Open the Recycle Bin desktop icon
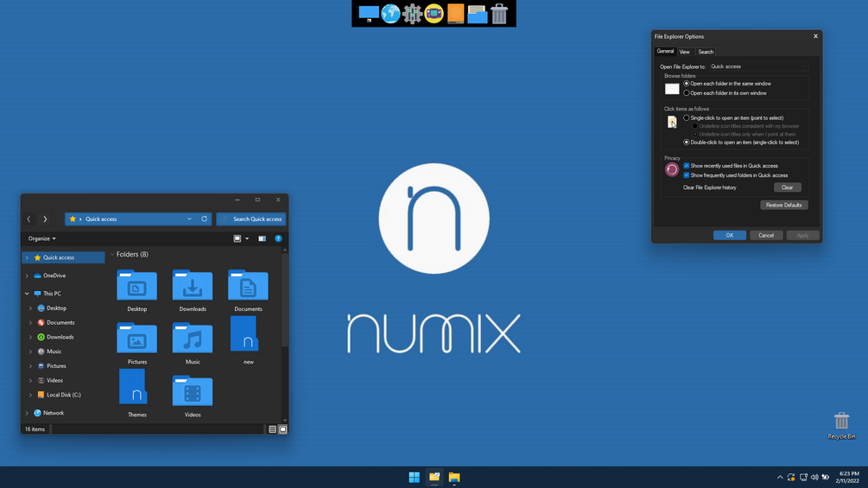Image resolution: width=868 pixels, height=488 pixels. 841,425
